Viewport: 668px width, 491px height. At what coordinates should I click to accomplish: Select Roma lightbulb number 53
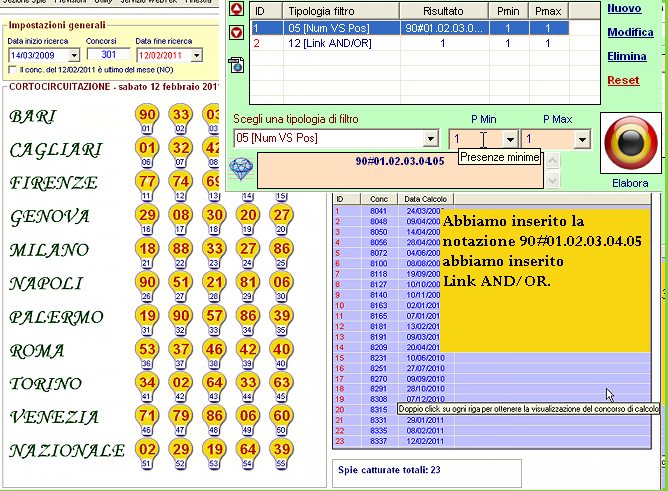point(147,349)
